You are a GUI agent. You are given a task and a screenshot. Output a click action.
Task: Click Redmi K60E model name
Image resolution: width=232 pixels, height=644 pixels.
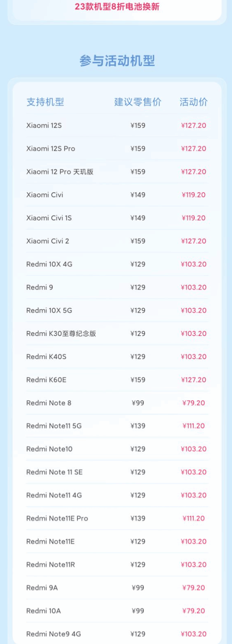(x=46, y=380)
